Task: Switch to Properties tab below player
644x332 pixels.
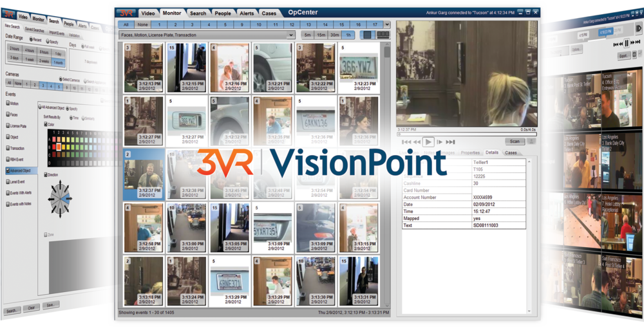Action: [470, 152]
